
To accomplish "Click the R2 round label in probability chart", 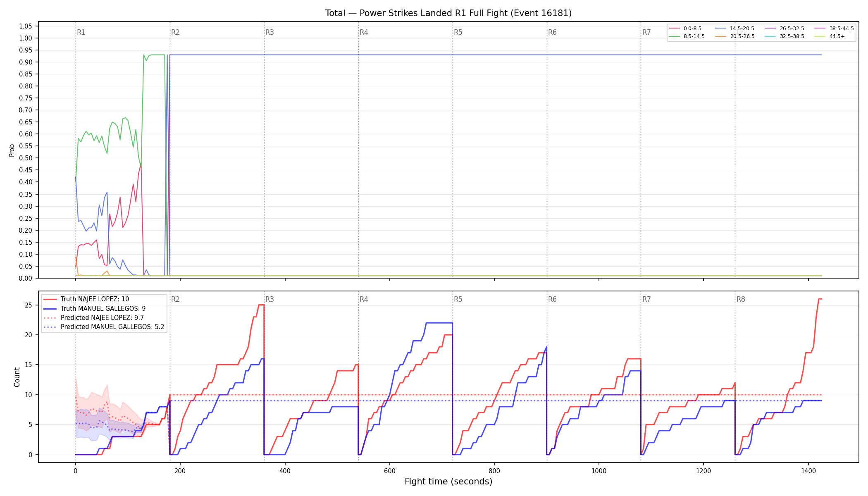I will (175, 32).
